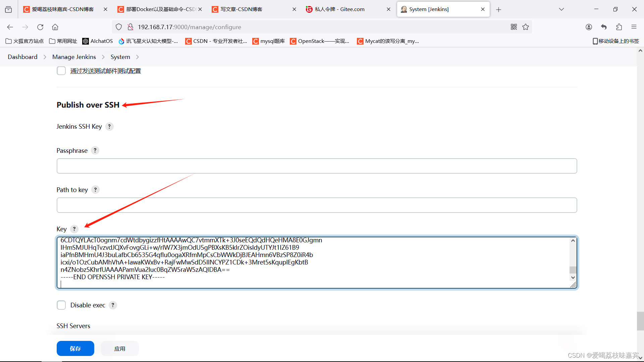Show help for Passphrase field
The width and height of the screenshot is (644, 362).
click(x=95, y=150)
